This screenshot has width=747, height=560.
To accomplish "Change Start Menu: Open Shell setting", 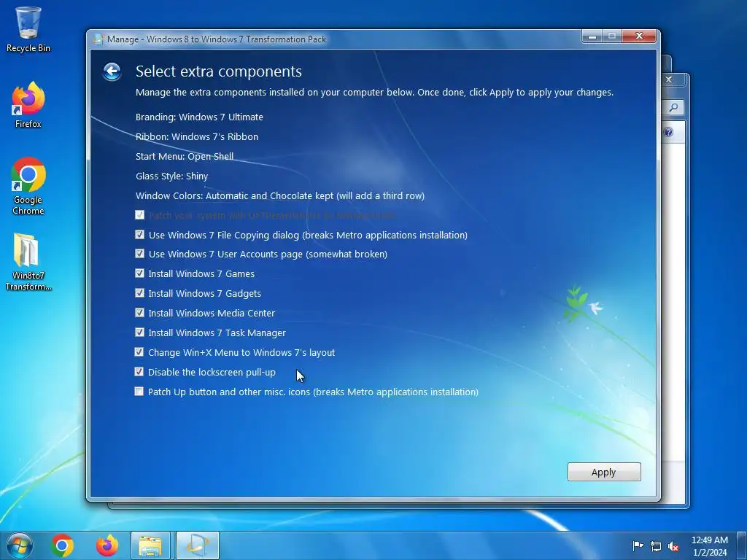I will pos(185,156).
